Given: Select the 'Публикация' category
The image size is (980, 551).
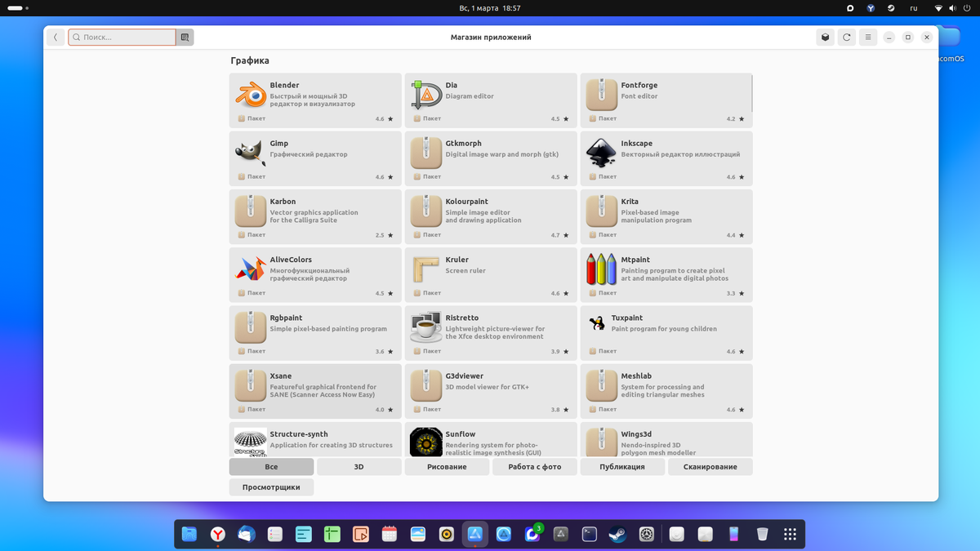Looking at the screenshot, I should [x=622, y=467].
